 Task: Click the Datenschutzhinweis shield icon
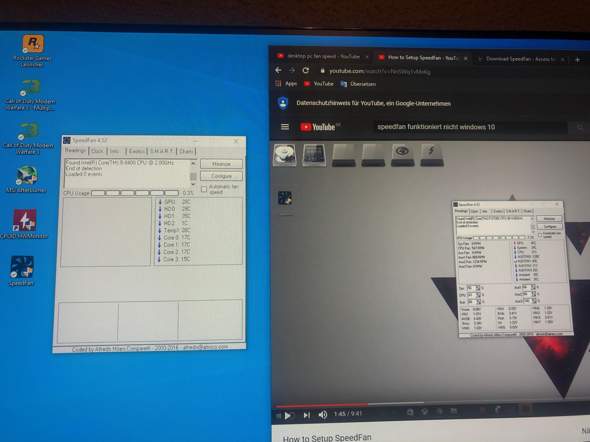283,103
